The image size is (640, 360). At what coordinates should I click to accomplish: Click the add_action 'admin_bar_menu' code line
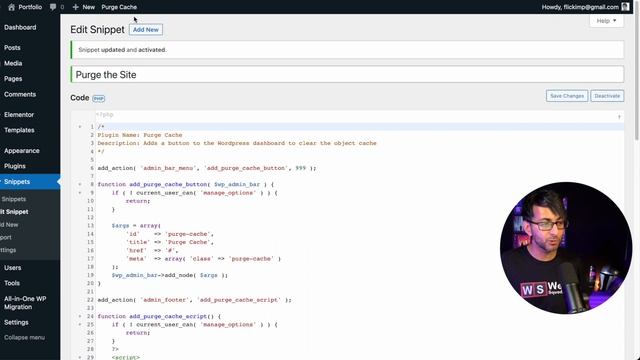tap(207, 168)
